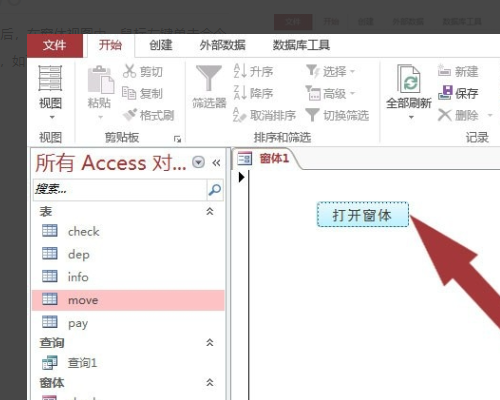
Task: Select the check table
Action: pos(128,231)
